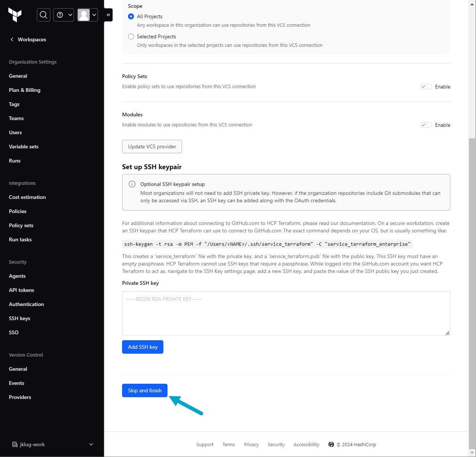Select the All Projects scope option
The height and width of the screenshot is (457, 476).
[131, 16]
